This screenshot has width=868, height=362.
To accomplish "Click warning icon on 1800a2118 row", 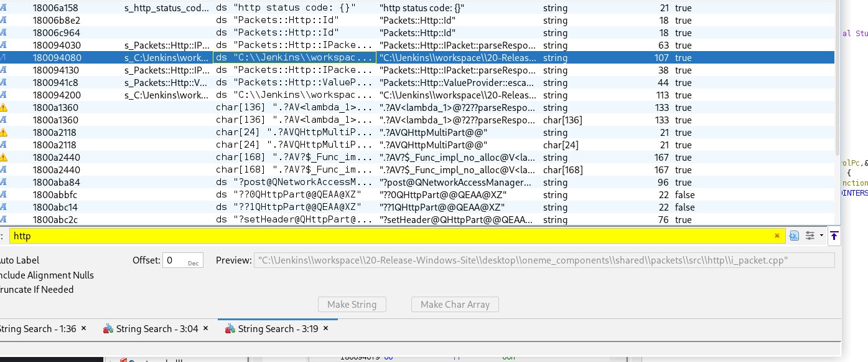I will pyautogui.click(x=3, y=133).
